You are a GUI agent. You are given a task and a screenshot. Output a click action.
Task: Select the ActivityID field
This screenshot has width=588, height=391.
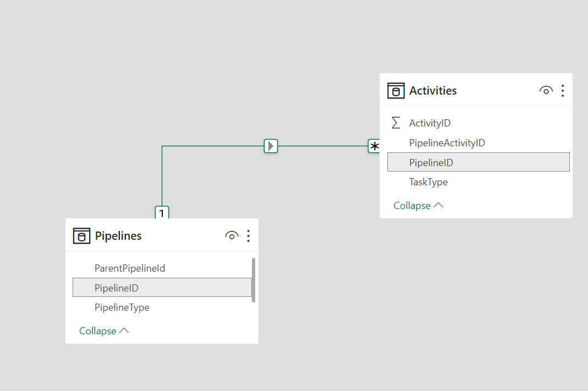pos(478,123)
